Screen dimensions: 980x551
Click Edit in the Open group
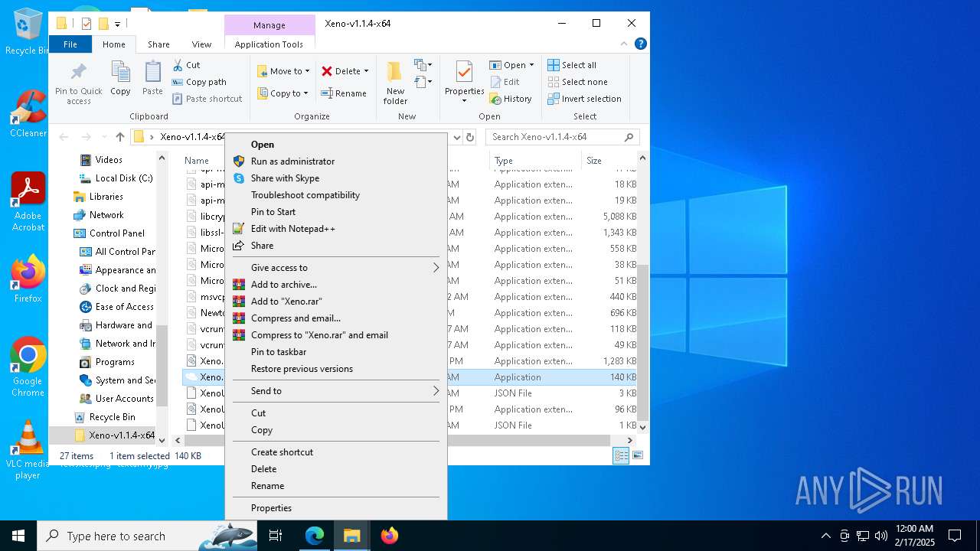[x=505, y=82]
